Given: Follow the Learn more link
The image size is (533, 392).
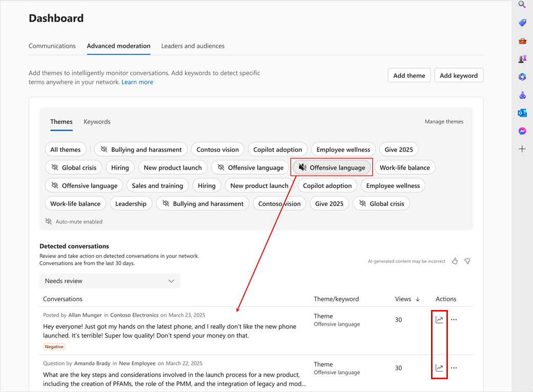Looking at the screenshot, I should 137,82.
